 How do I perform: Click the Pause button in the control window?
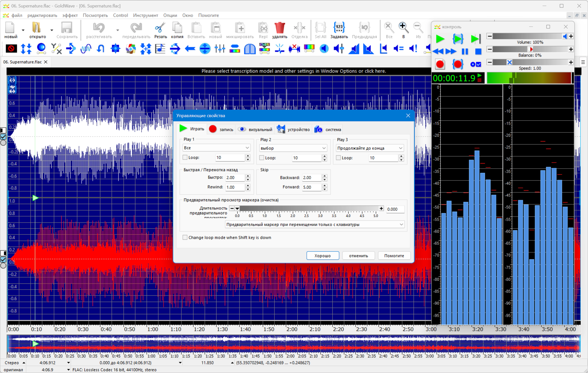point(465,51)
